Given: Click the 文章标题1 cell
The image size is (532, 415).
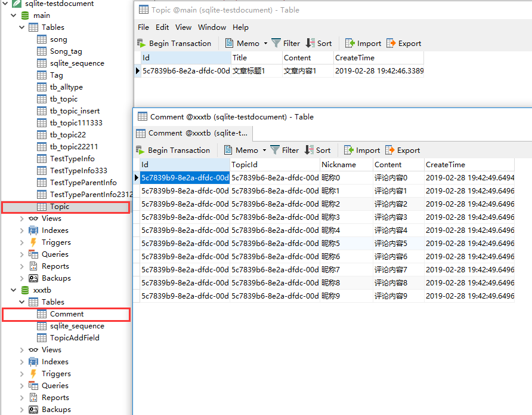Looking at the screenshot, I should pos(256,71).
